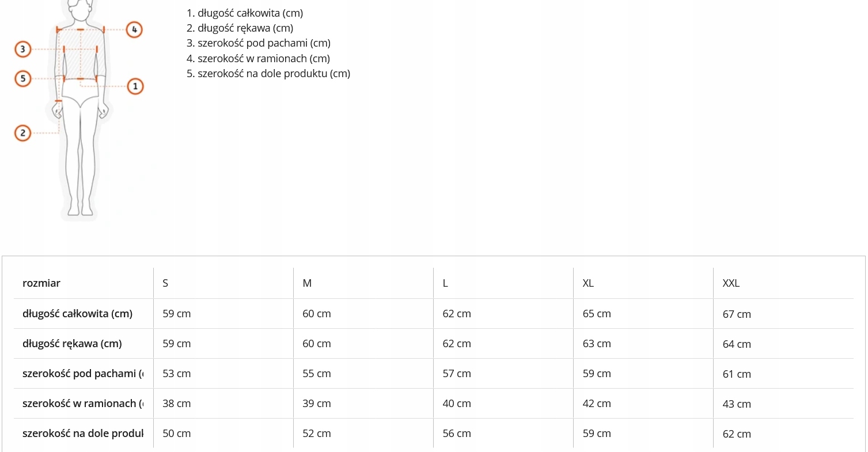Select the legend line "5. szerokość na dole produktu (cm)"
Screen dimensions: 868x452
click(x=268, y=74)
